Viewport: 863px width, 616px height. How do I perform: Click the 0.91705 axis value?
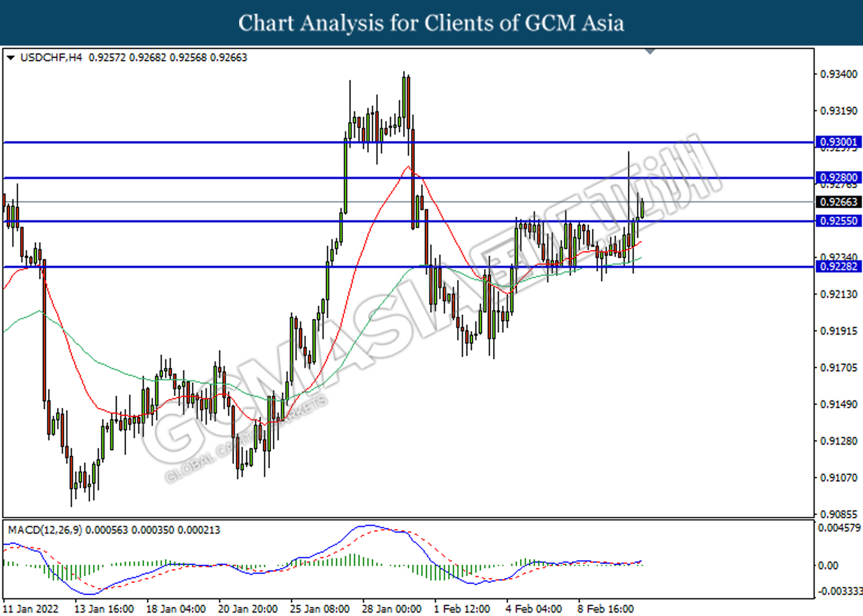pos(838,368)
